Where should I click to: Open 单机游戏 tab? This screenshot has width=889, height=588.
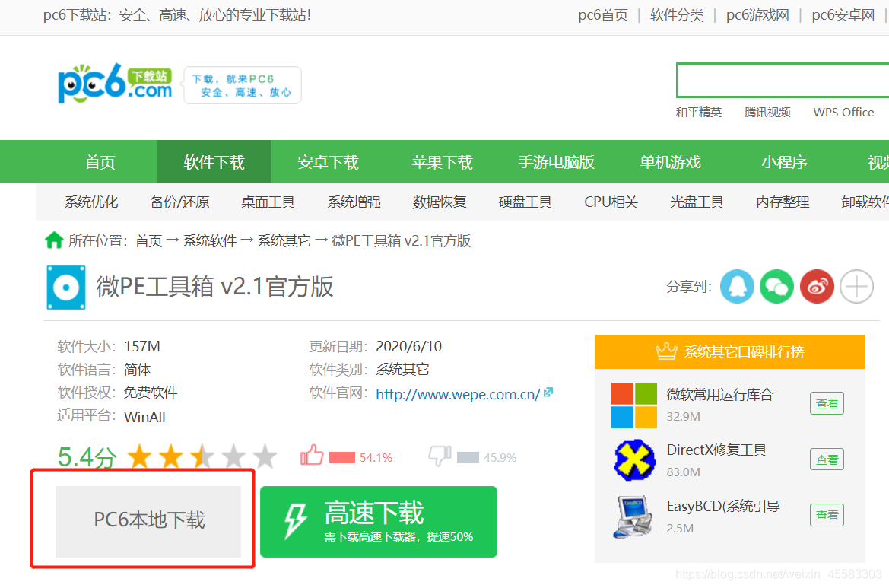(671, 162)
